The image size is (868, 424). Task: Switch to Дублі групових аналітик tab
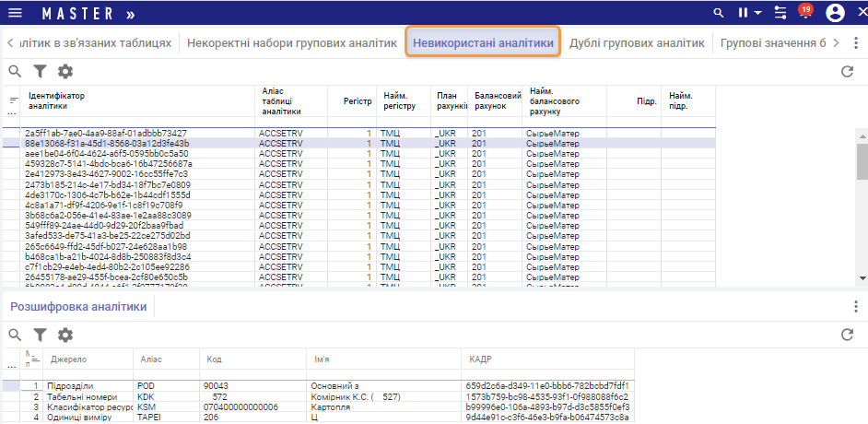coord(637,42)
